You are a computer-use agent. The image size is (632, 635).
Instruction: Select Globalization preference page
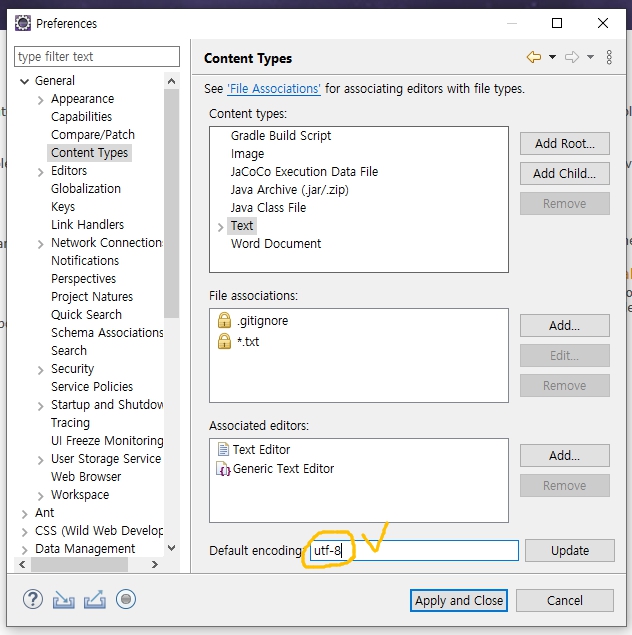point(86,189)
